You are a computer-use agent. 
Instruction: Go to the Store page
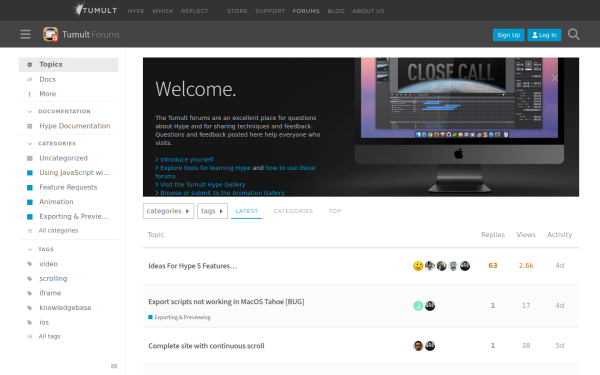237,11
